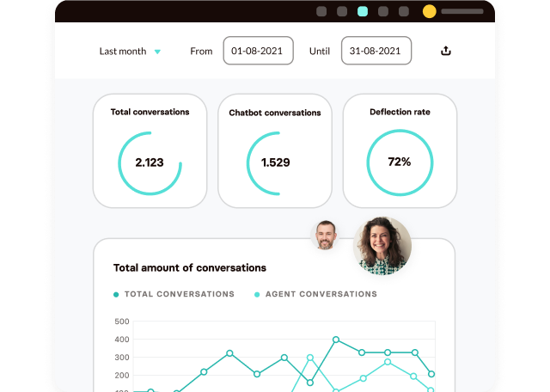This screenshot has height=392, width=550.
Task: Click the bearded man avatar
Action: [325, 235]
